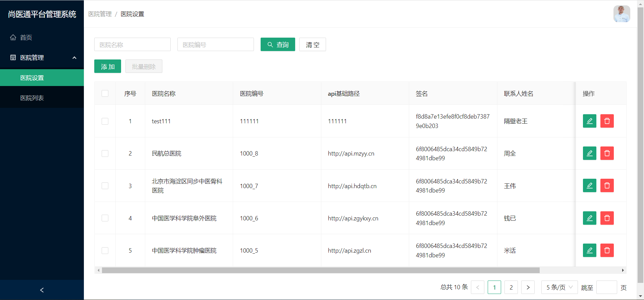Click the 添加 add button

click(108, 66)
